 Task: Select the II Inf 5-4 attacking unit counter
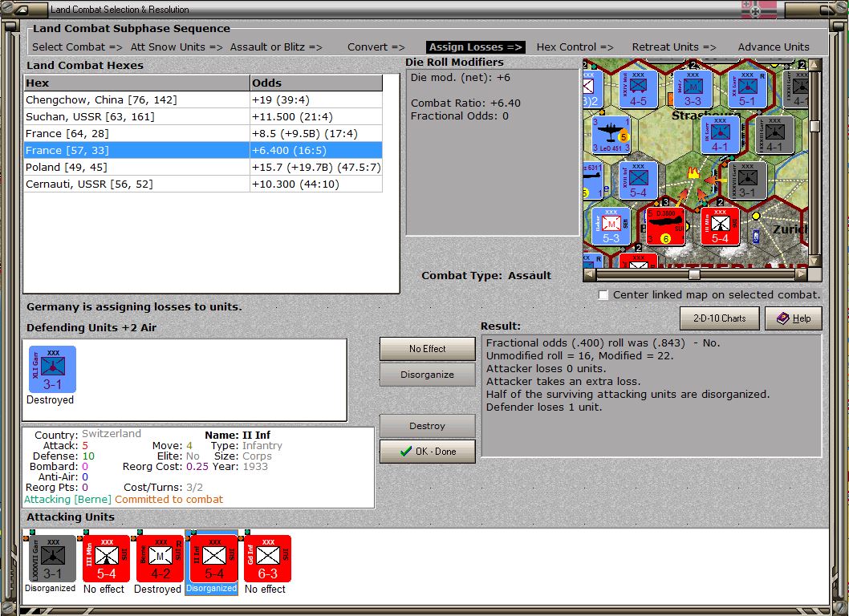[x=214, y=558]
